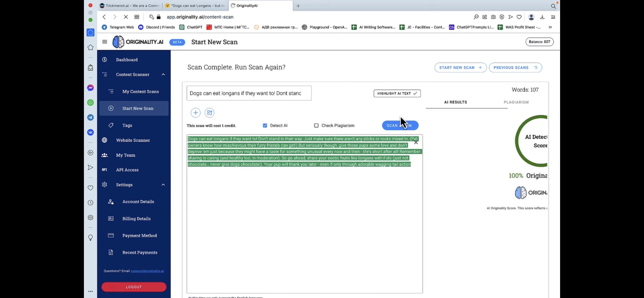Click into the scan title input field
The height and width of the screenshot is (298, 644).
[249, 93]
